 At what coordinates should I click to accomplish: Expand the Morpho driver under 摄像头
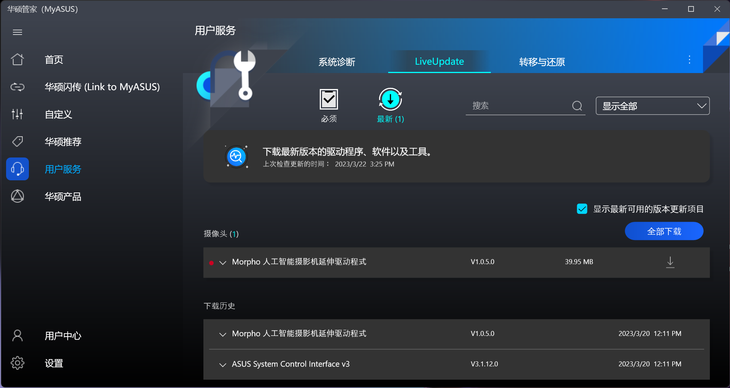point(223,263)
